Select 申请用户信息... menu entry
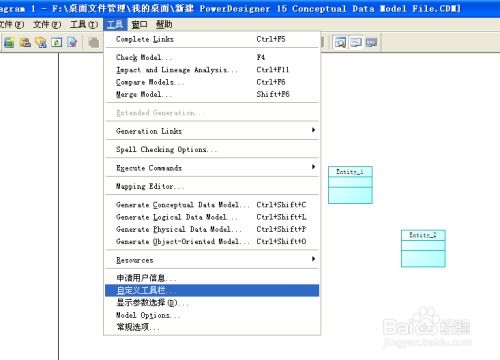 point(212,278)
